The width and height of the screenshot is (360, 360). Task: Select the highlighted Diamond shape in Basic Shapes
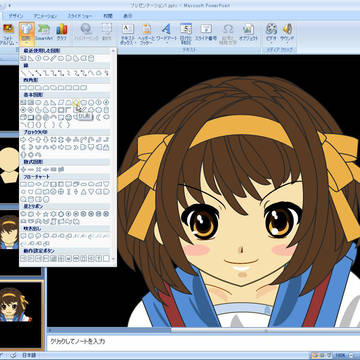coord(76,103)
